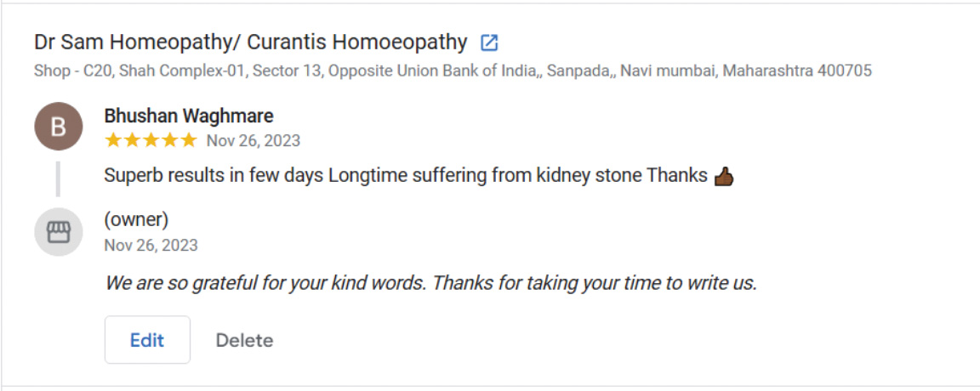Screen dimensions: 980x391
Task: Click the owner storefront icon
Action: pos(58,232)
